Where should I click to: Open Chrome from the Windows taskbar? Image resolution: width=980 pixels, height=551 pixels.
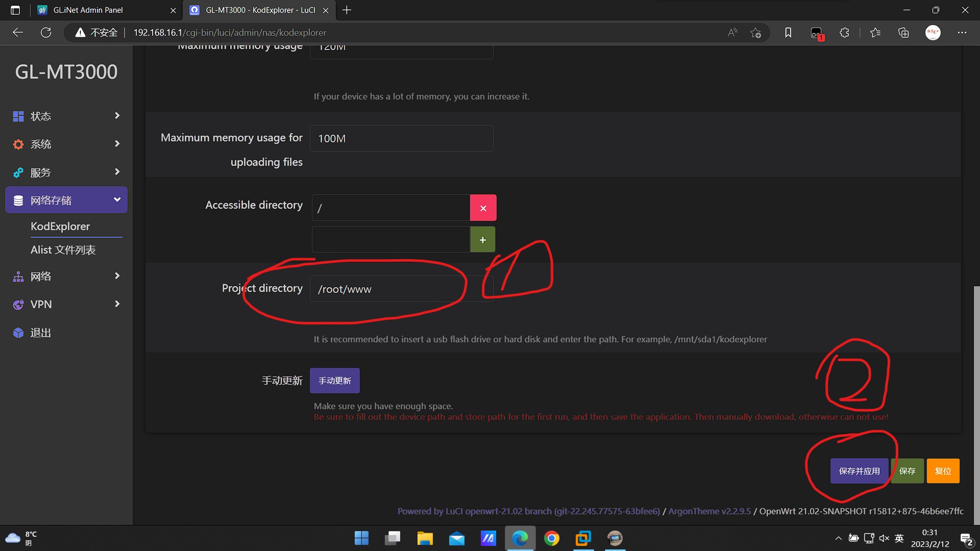pos(551,538)
